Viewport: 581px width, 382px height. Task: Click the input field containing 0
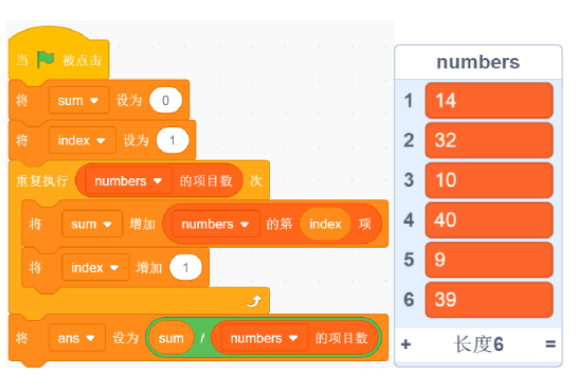tap(166, 100)
